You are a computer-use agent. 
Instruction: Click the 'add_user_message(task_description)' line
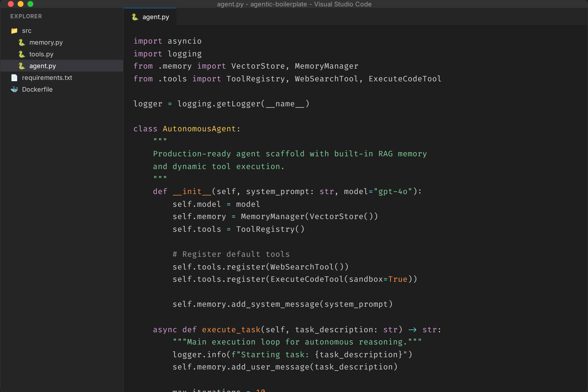click(285, 367)
